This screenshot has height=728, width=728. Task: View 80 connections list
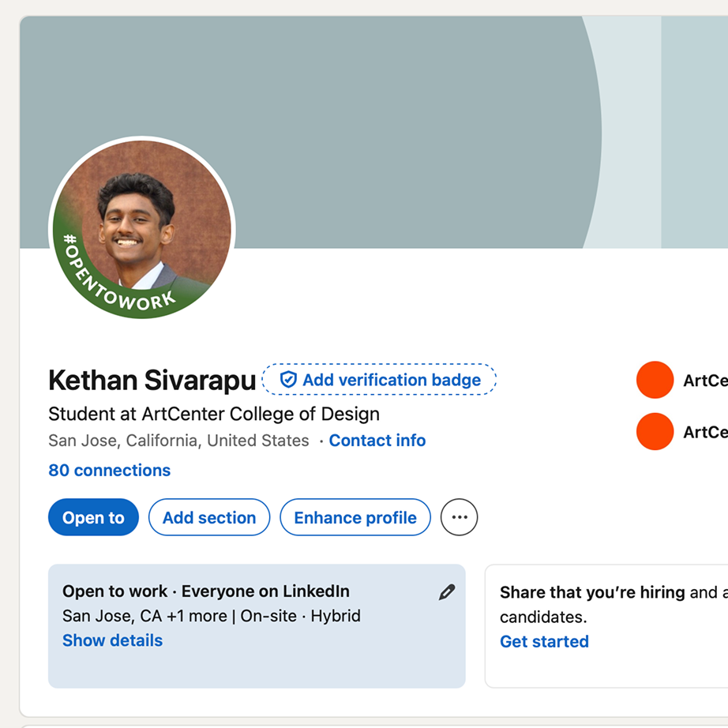click(x=110, y=471)
